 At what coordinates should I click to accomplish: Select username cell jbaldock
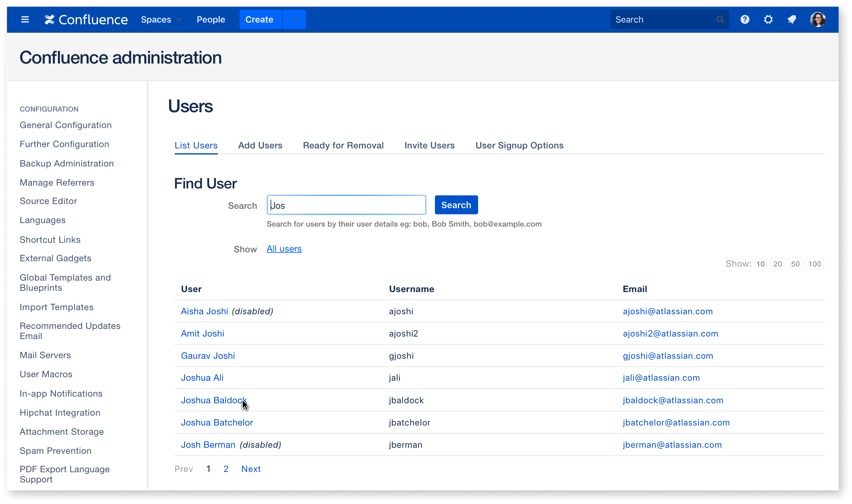click(x=406, y=400)
